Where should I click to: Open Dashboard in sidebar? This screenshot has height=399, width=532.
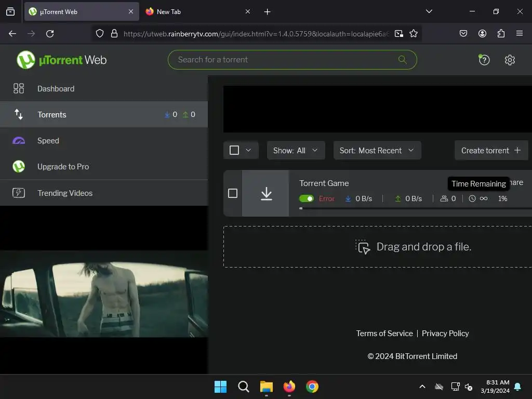104,88
